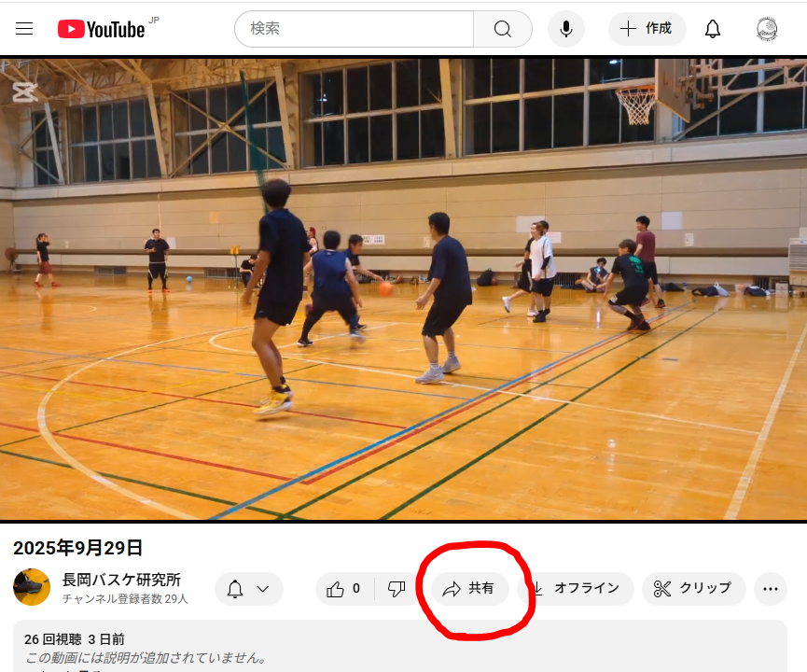Open the 長岡バスケ研究所 channel avatar
This screenshot has width=807, height=672.
pos(32,588)
